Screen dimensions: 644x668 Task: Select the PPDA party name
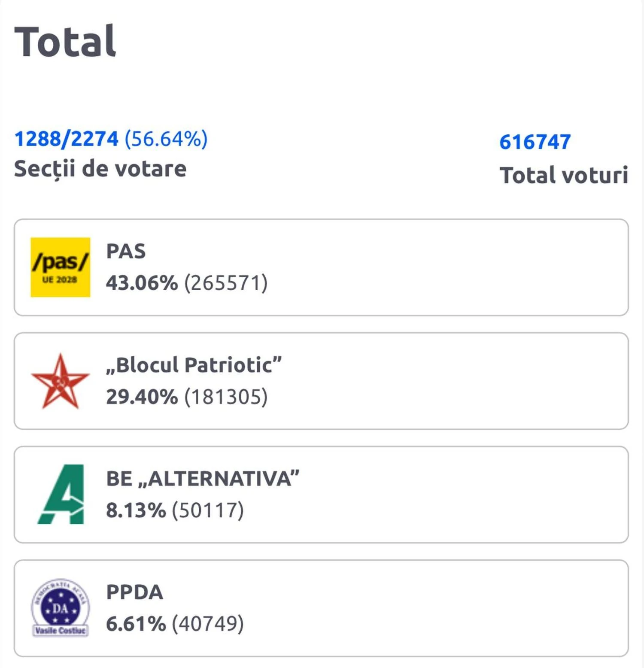click(x=134, y=592)
